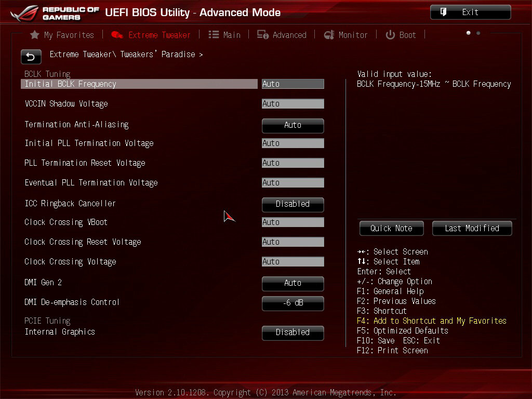Click second page indicator dot

point(478,33)
